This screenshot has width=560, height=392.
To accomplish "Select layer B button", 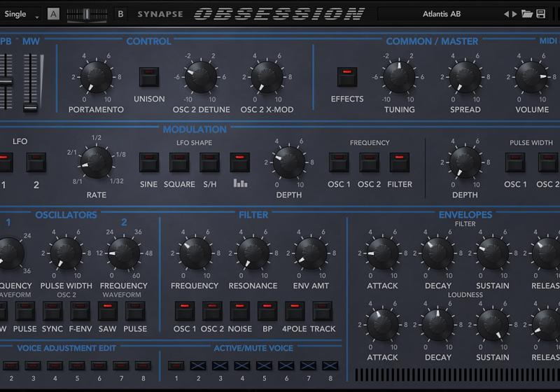I will pyautogui.click(x=120, y=14).
